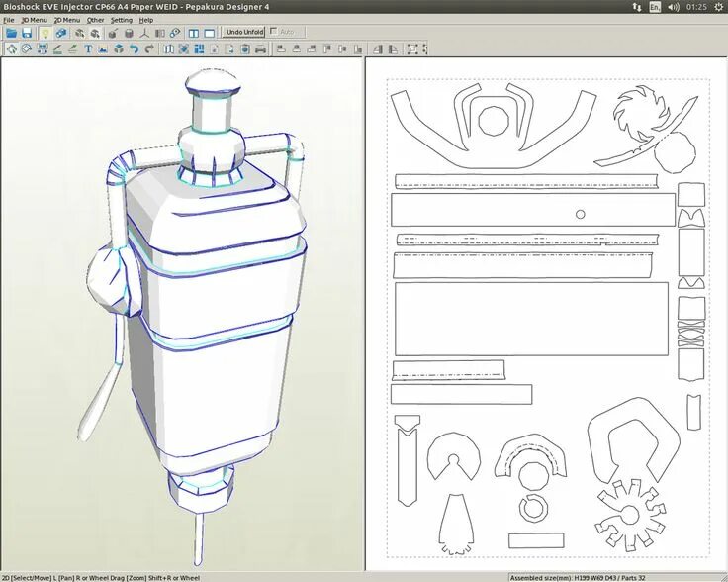Select the Join/Disjoin faces tool icon
The image size is (728, 582).
tap(43, 48)
